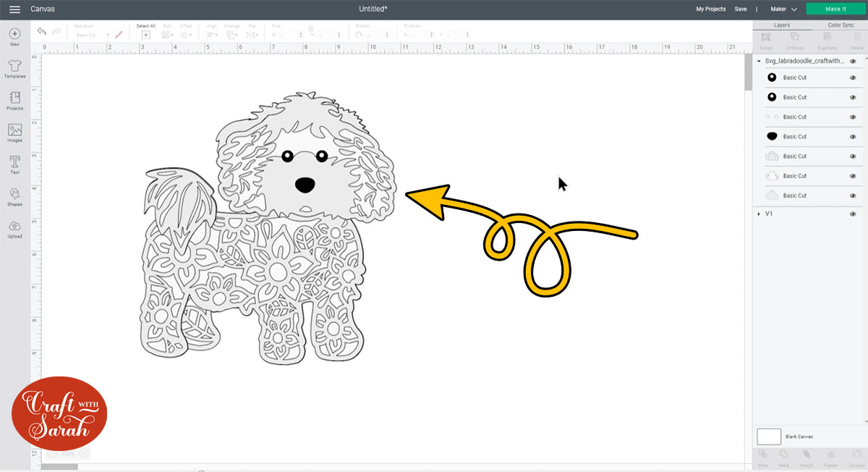Open the Maker machine dropdown
This screenshot has width=868, height=472.
point(783,9)
